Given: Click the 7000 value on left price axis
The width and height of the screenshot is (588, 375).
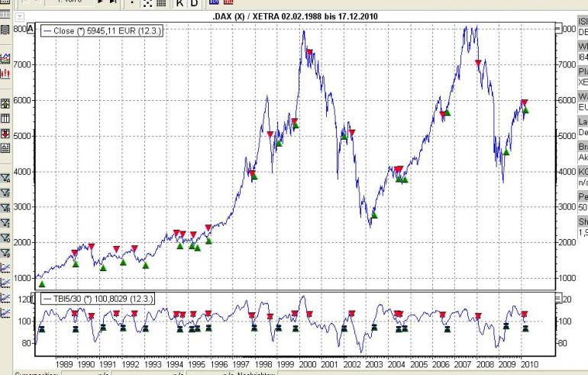Looking at the screenshot, I should point(22,64).
